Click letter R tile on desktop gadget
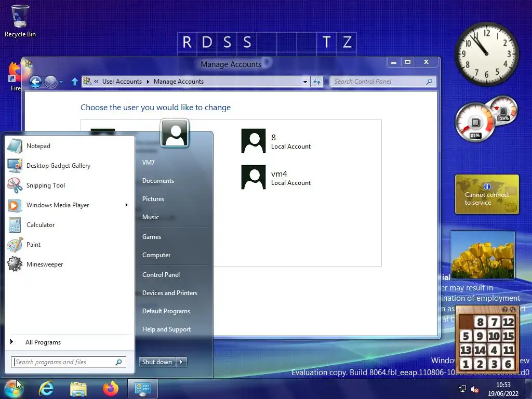 click(x=187, y=42)
